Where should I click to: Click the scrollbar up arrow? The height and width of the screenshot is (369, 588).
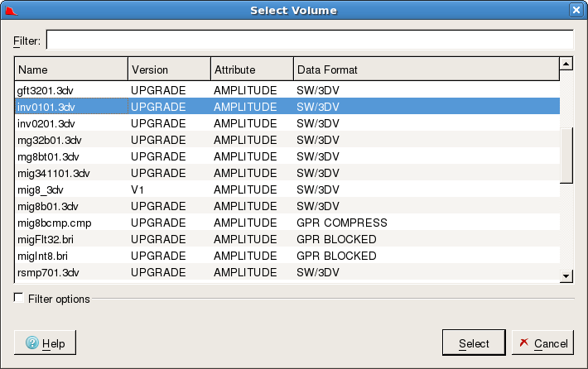pos(566,64)
